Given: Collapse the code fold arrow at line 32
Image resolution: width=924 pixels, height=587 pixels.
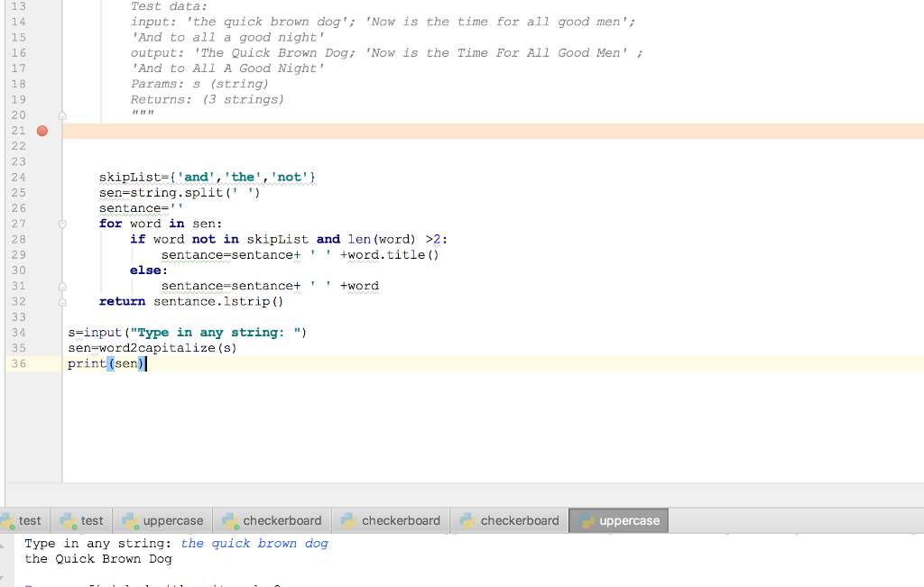Looking at the screenshot, I should pos(62,300).
